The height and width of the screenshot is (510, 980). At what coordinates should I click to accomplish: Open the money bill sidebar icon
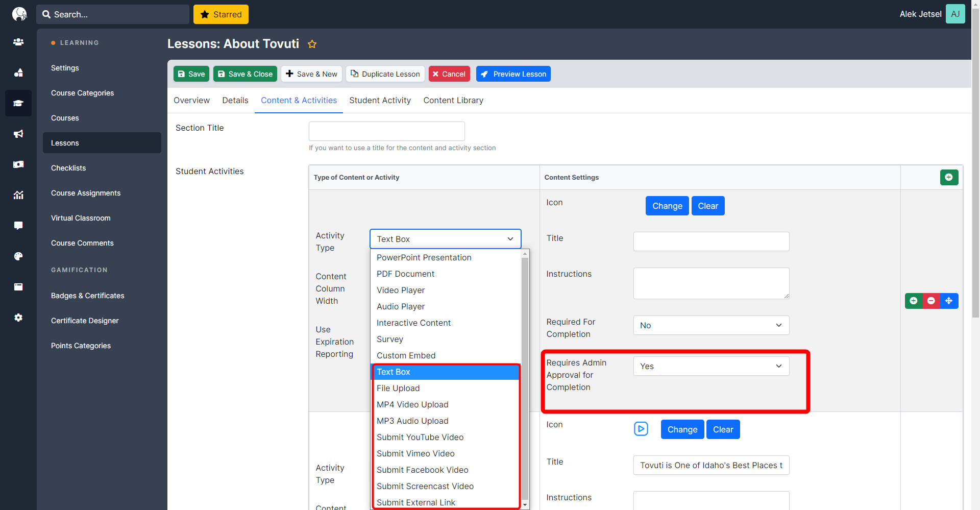(x=18, y=164)
